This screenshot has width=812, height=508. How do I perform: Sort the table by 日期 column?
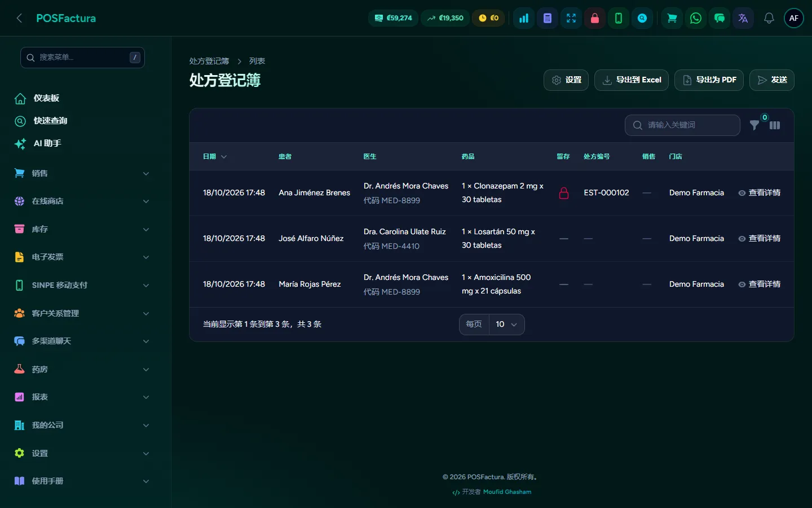(215, 156)
